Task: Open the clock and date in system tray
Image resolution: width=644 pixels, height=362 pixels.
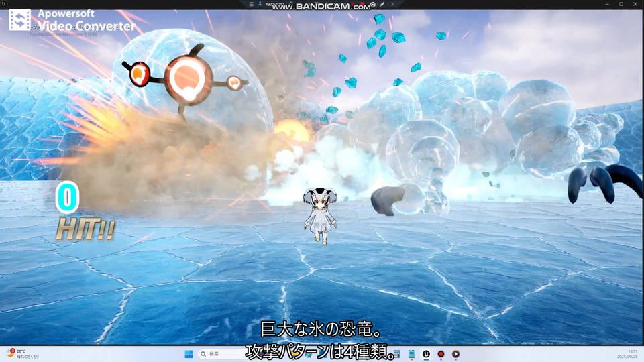Action: (627, 354)
